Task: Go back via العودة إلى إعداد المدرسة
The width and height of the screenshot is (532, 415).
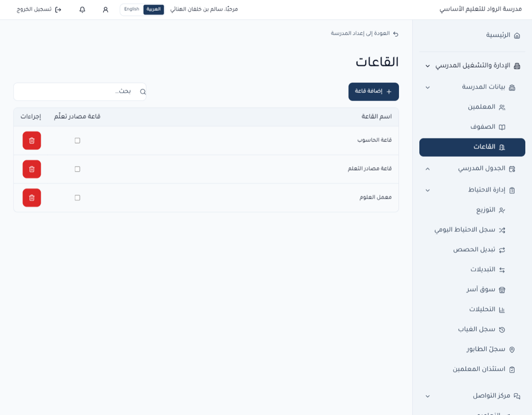Action: tap(364, 33)
